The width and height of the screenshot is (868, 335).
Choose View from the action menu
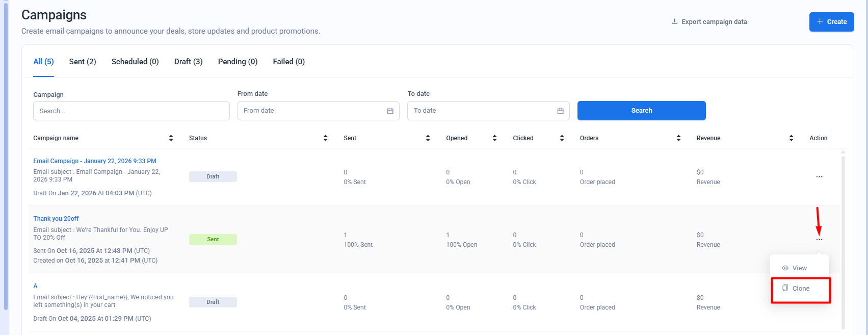(x=799, y=268)
